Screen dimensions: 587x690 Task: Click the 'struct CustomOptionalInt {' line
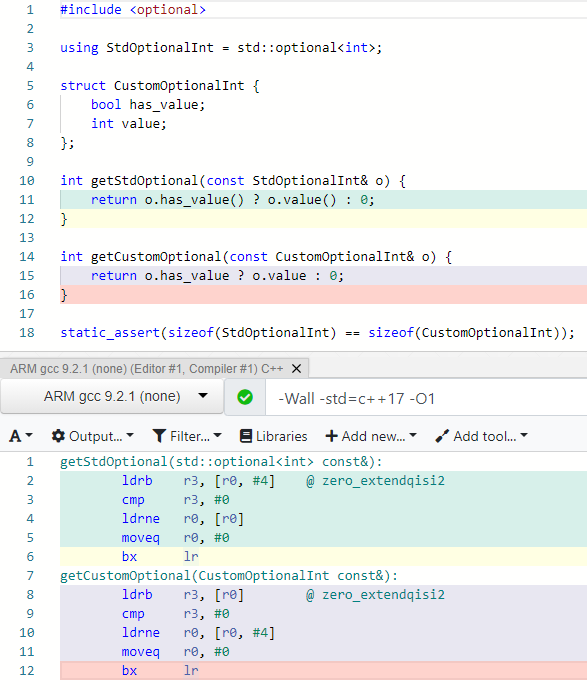(x=160, y=85)
